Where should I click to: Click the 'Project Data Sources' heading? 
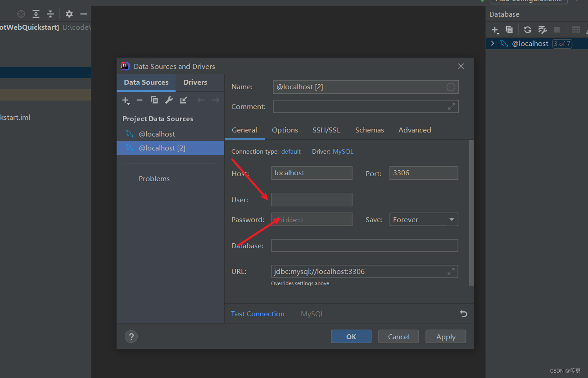coord(158,118)
